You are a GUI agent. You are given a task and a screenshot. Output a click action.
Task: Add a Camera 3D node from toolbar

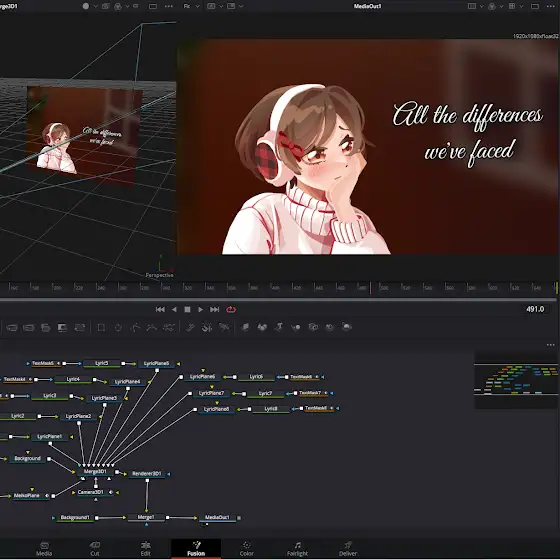[313, 327]
